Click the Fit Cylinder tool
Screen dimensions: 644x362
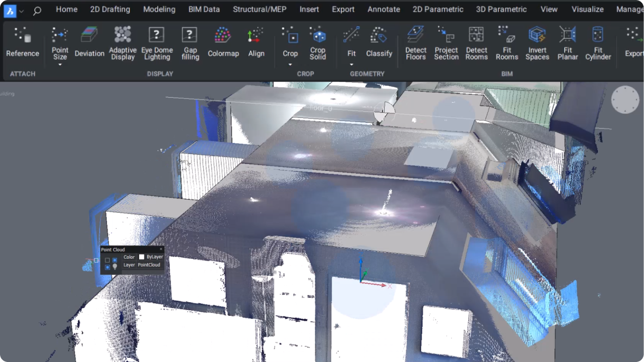coord(598,42)
